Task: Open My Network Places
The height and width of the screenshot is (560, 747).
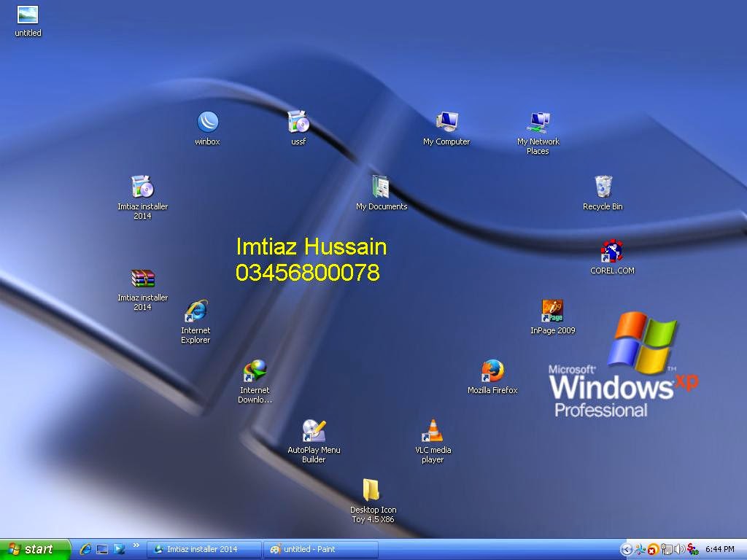Action: pos(538,120)
